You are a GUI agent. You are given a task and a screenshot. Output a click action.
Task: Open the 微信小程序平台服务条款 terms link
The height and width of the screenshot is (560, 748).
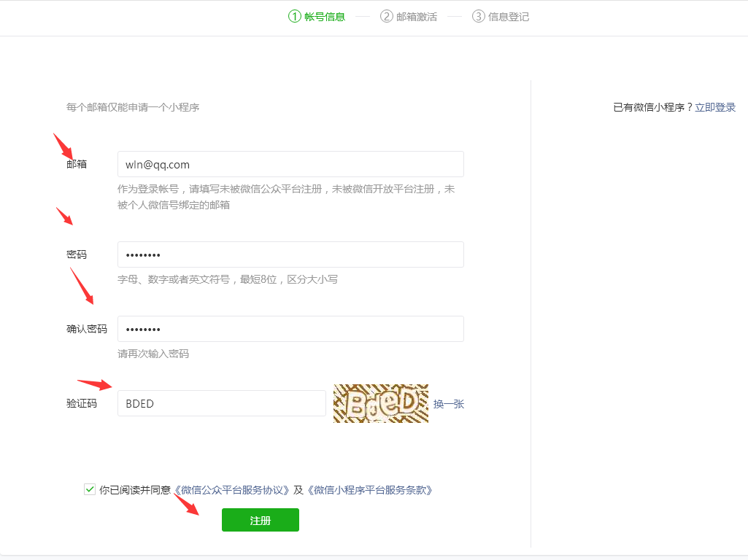[x=370, y=490]
